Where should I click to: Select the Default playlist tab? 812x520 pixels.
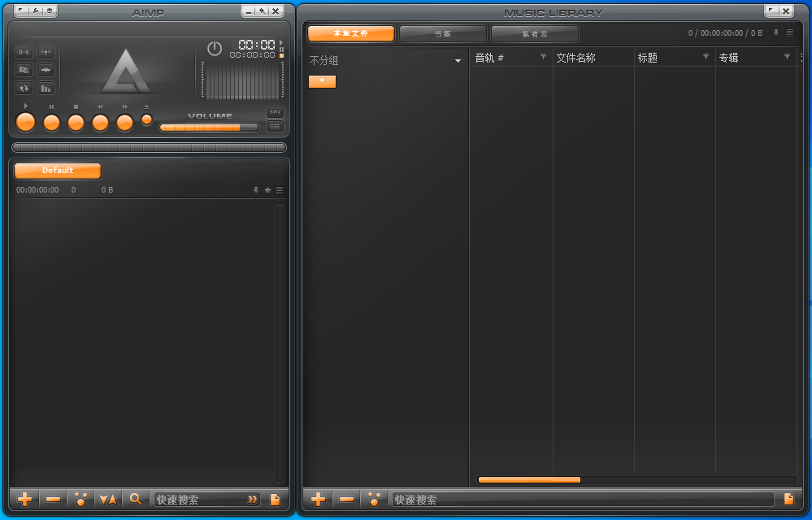point(58,171)
